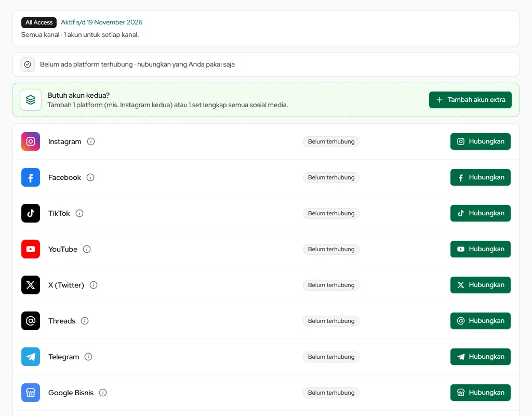Show info tooltip for TikTok

coord(79,213)
